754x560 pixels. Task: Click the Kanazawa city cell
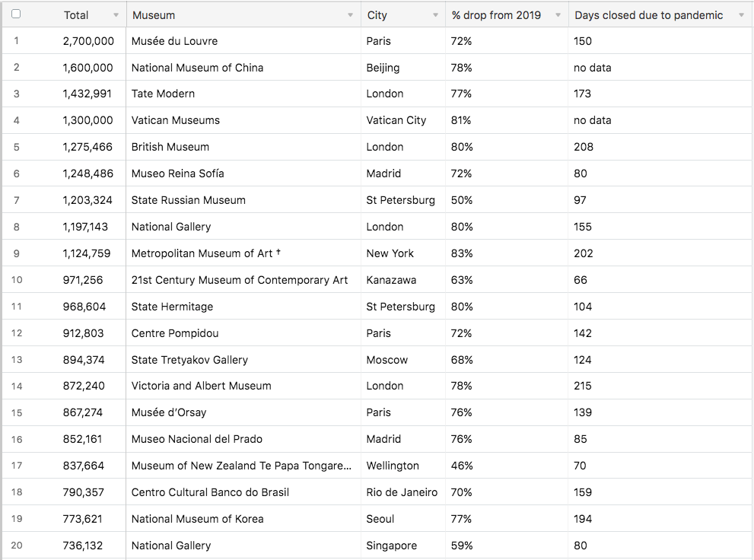pos(391,280)
